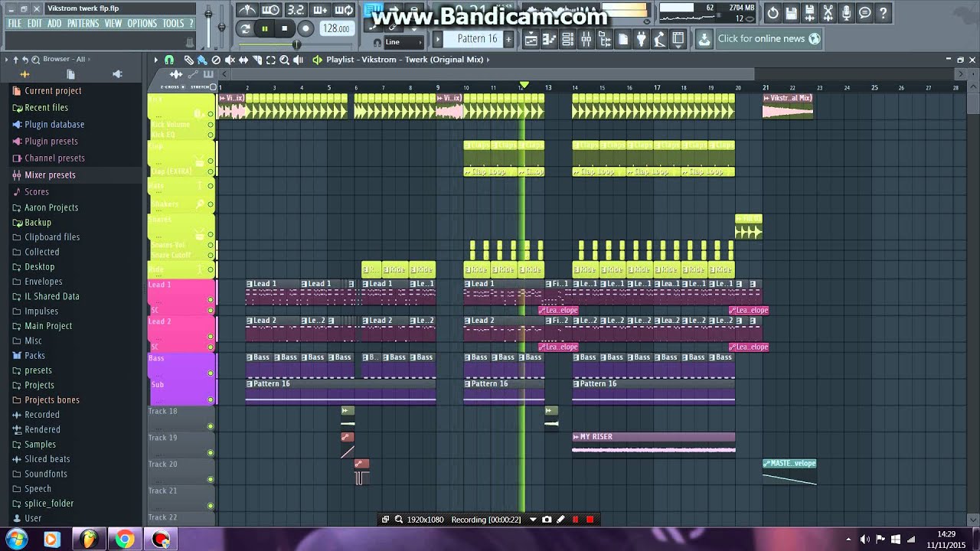
Task: Open the Step sequencer from toolbar
Action: point(549,39)
